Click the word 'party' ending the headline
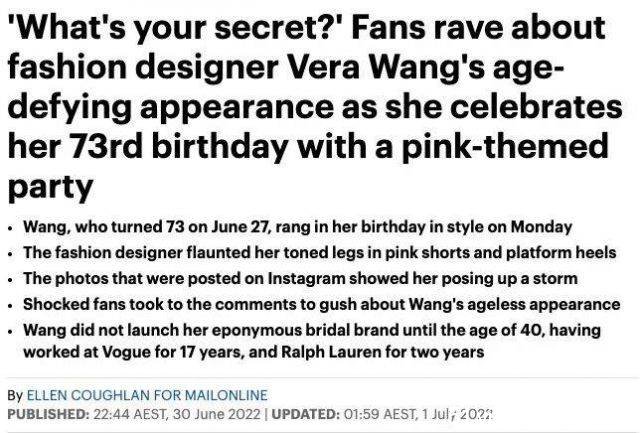The height and width of the screenshot is (433, 640). tap(50, 187)
